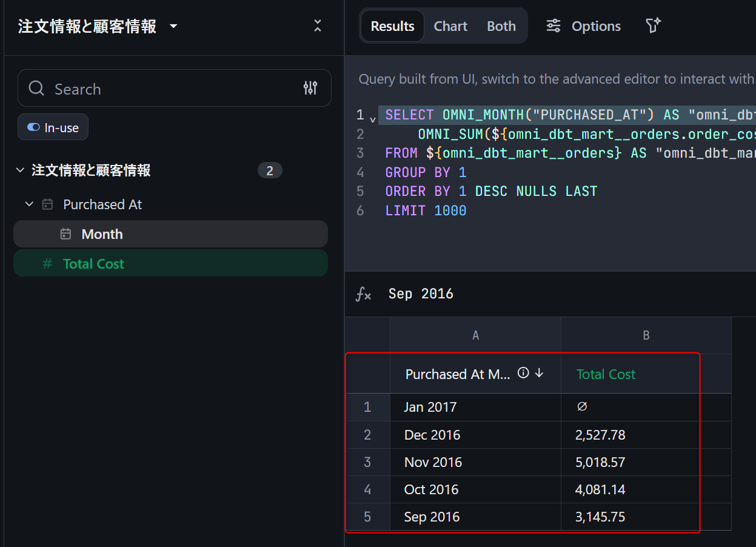The width and height of the screenshot is (756, 547).
Task: Fold SQL code at line 1
Action: [372, 119]
